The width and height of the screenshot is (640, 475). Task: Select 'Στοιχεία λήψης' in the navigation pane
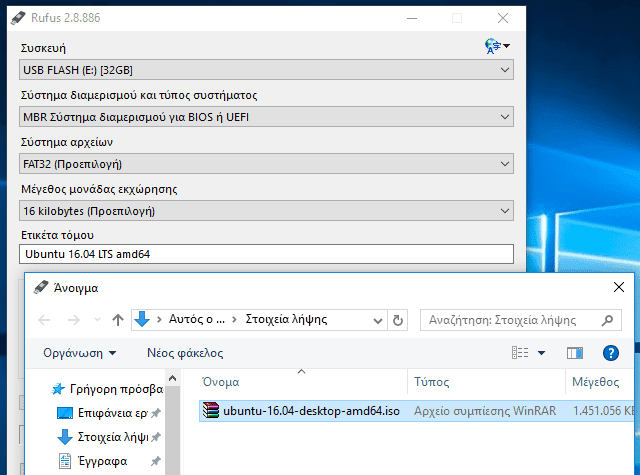tap(113, 437)
